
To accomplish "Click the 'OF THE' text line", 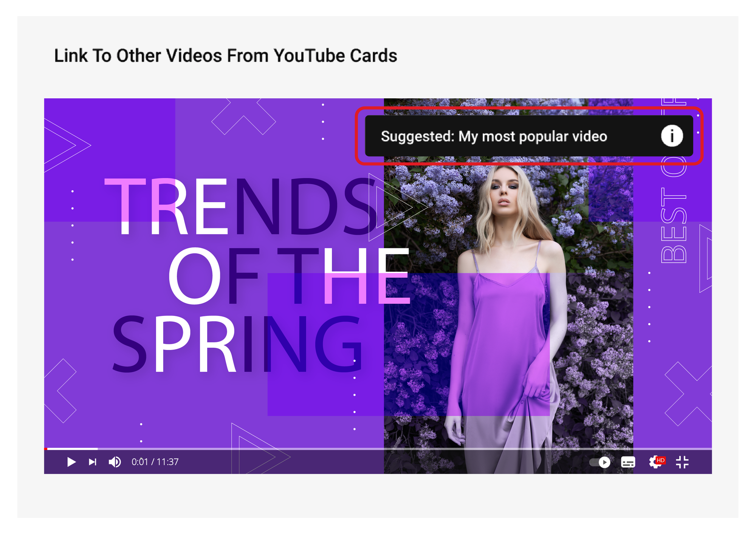I will coord(289,276).
